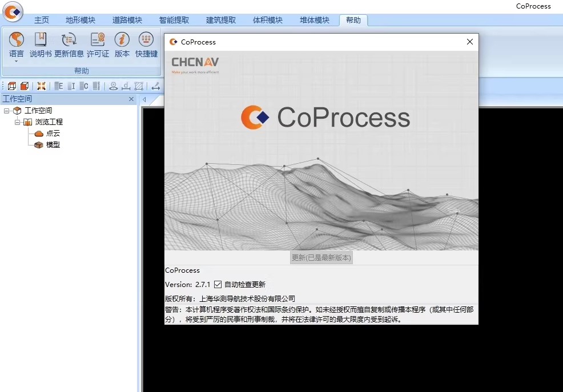Image resolution: width=563 pixels, height=392 pixels.
Task: Click the 版权所有 copyright company text
Action: 230,299
